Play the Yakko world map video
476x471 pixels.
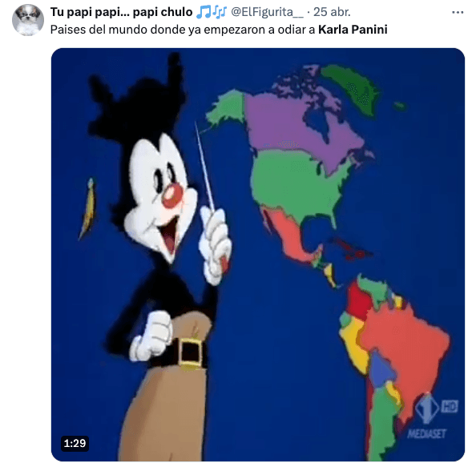click(258, 254)
